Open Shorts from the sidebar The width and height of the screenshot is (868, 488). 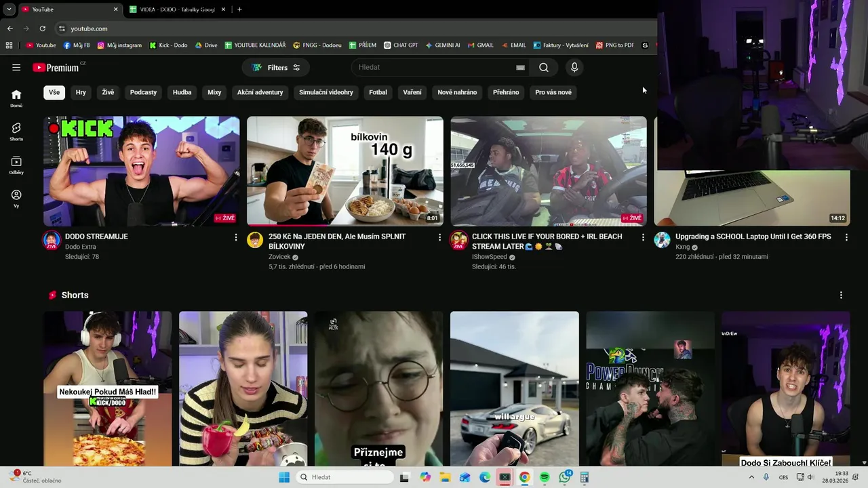coord(16,131)
